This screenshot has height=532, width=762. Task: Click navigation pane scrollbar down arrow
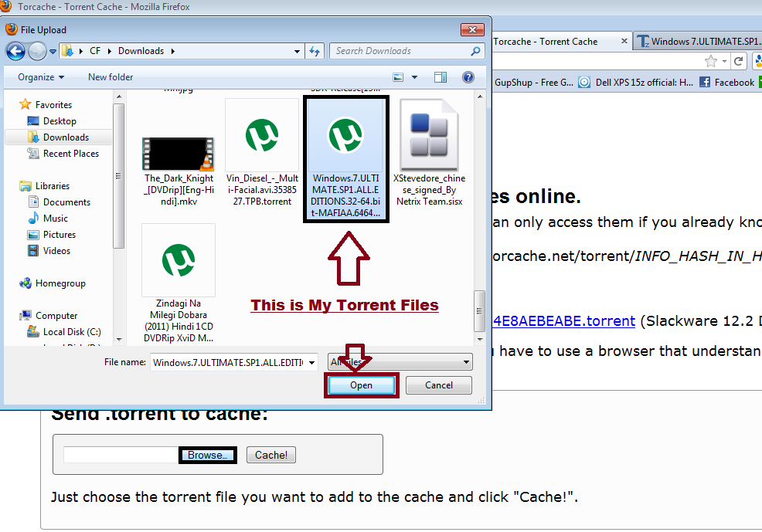coord(119,339)
